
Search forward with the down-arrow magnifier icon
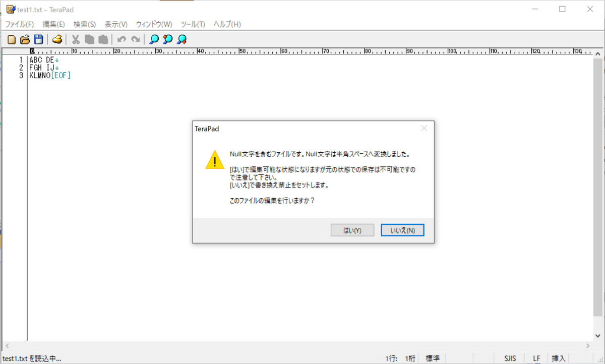coord(167,39)
